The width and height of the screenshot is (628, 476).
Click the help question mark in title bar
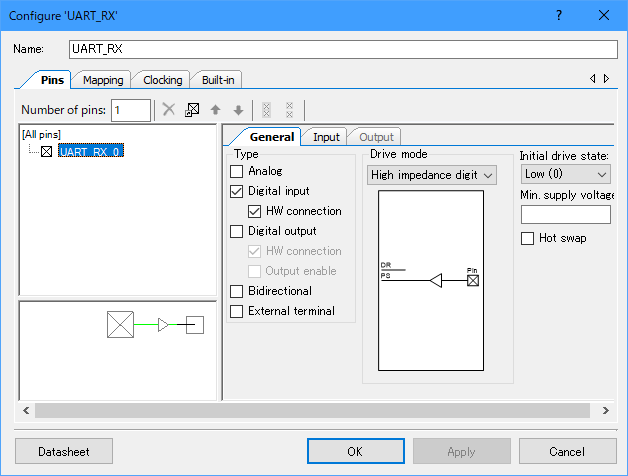pos(558,15)
